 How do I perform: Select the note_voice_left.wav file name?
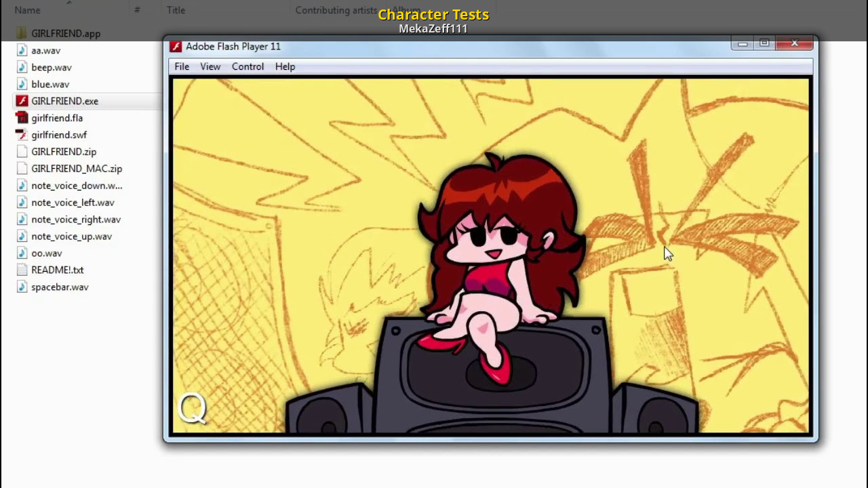coord(73,203)
